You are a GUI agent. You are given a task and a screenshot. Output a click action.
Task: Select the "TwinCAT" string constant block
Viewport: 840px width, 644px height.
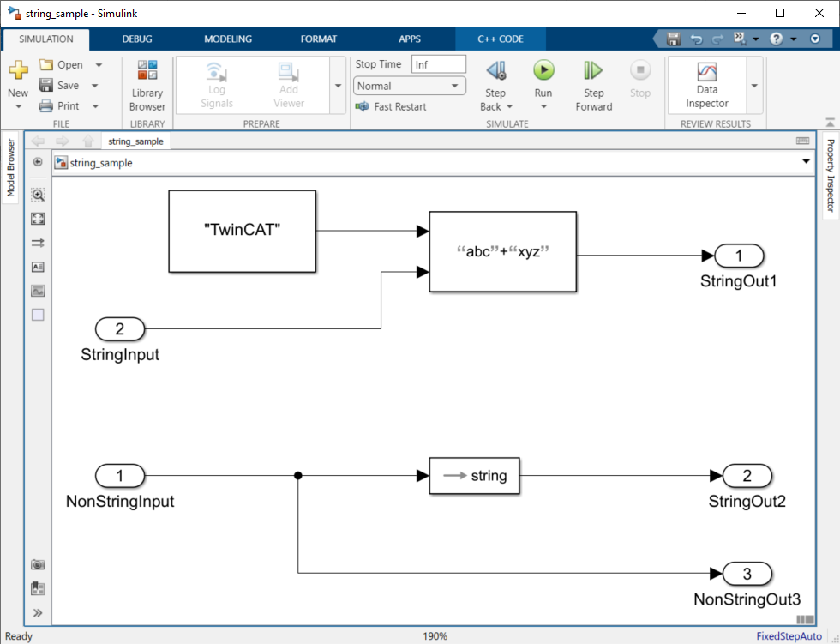coord(242,231)
